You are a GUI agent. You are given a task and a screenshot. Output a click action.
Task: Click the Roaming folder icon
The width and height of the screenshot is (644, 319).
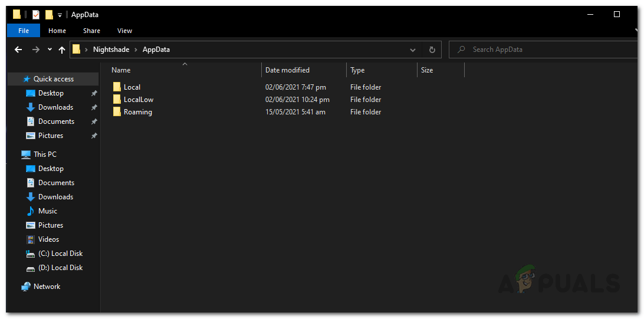click(117, 111)
